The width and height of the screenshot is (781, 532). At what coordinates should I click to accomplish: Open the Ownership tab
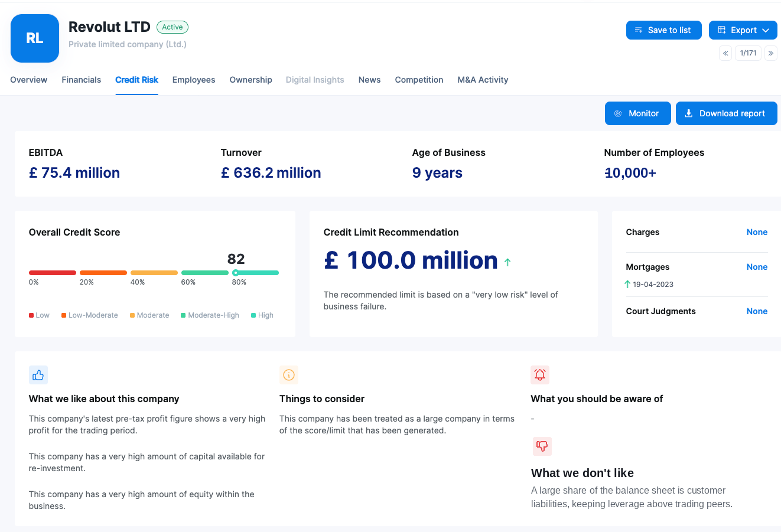(251, 80)
